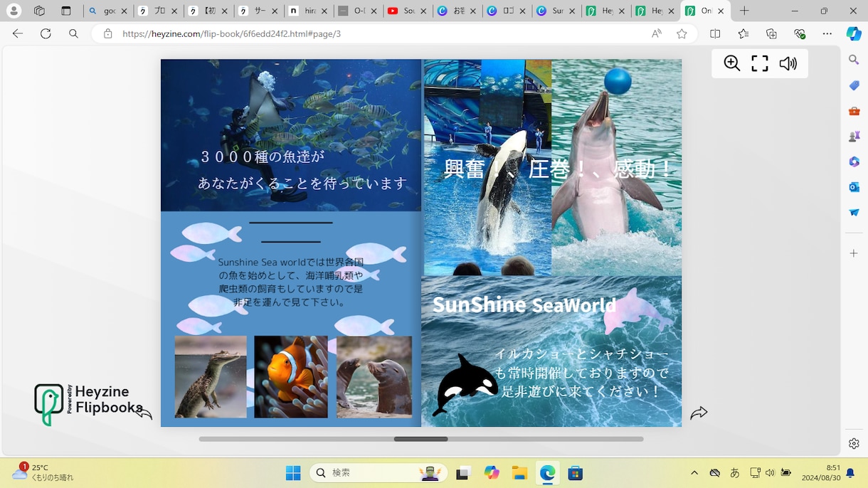The height and width of the screenshot is (488, 868).
Task: Switch to the Google search tab
Action: 107,11
